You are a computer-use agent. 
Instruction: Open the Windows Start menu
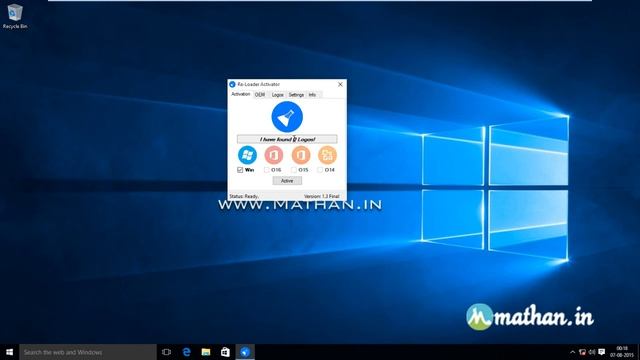point(9,352)
